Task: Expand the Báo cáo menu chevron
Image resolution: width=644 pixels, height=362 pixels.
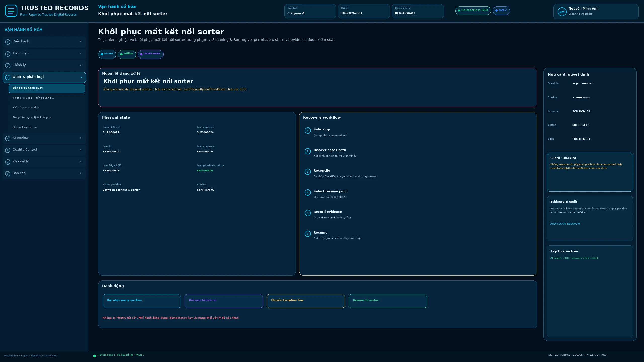Action: (81, 173)
